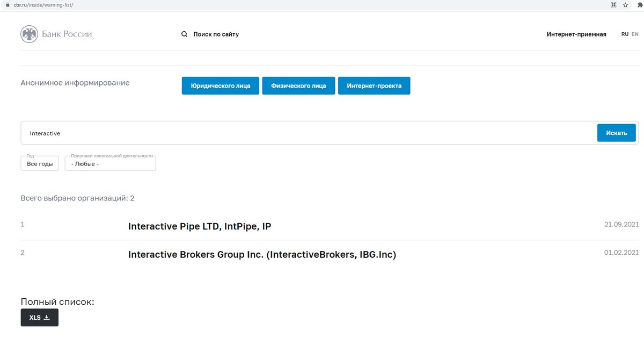Click Поиск по сайту
The image size is (644, 352).
[216, 34]
